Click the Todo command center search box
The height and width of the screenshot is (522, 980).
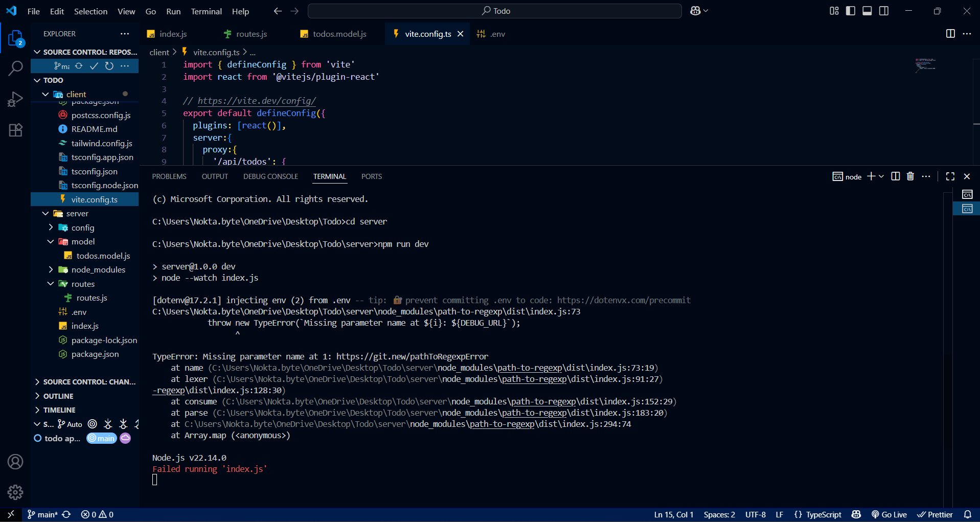pyautogui.click(x=495, y=11)
